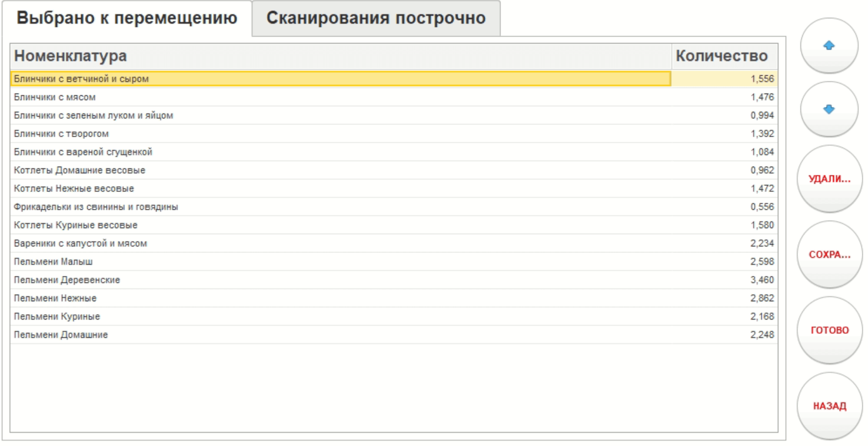Select row Блинчики с мясом
The image size is (868, 446).
(55, 97)
